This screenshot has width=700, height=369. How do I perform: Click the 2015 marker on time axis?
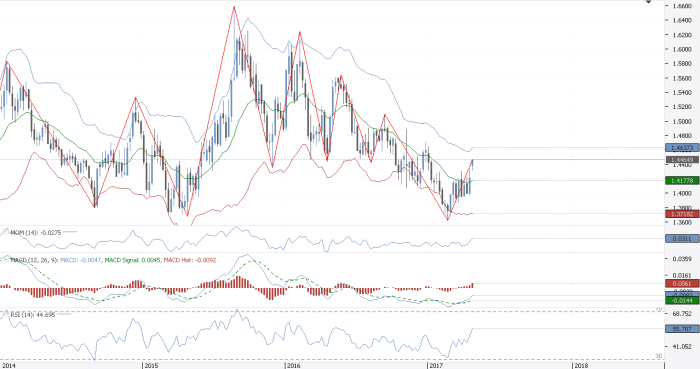coord(151,365)
